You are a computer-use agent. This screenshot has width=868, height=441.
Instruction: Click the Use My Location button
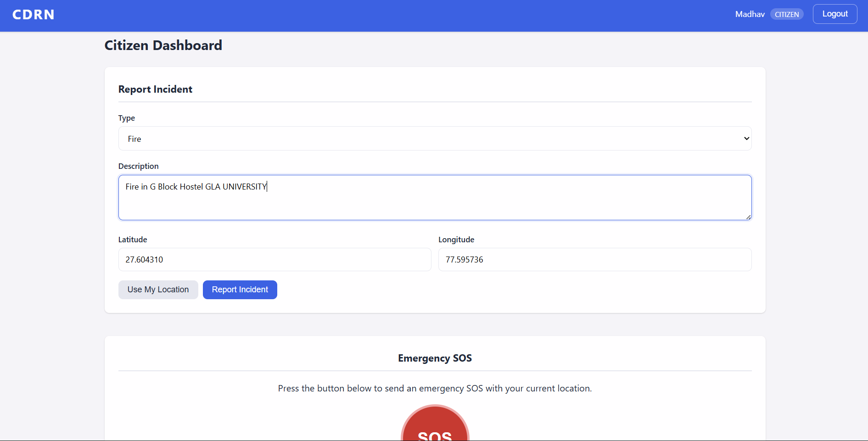158,290
